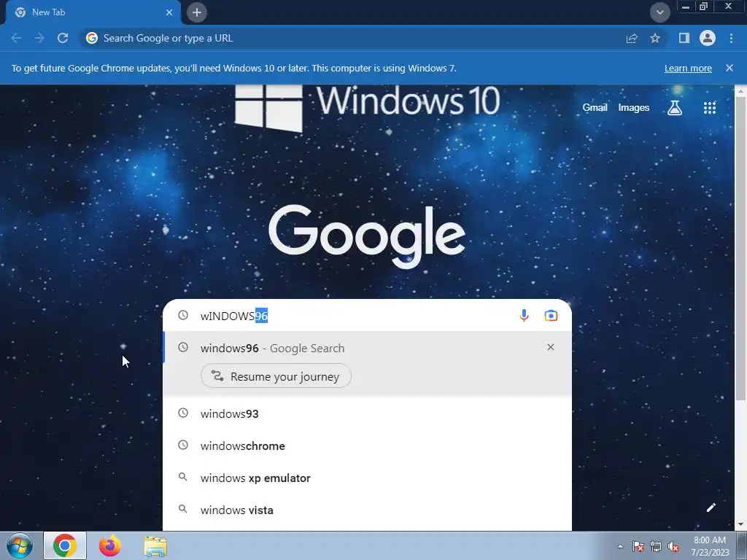This screenshot has width=747, height=560.
Task: Open Search Labs flask icon
Action: pos(675,108)
